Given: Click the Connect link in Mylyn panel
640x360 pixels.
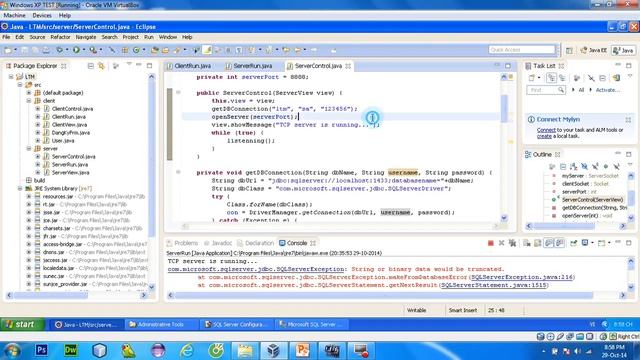Looking at the screenshot, I should pyautogui.click(x=546, y=130).
